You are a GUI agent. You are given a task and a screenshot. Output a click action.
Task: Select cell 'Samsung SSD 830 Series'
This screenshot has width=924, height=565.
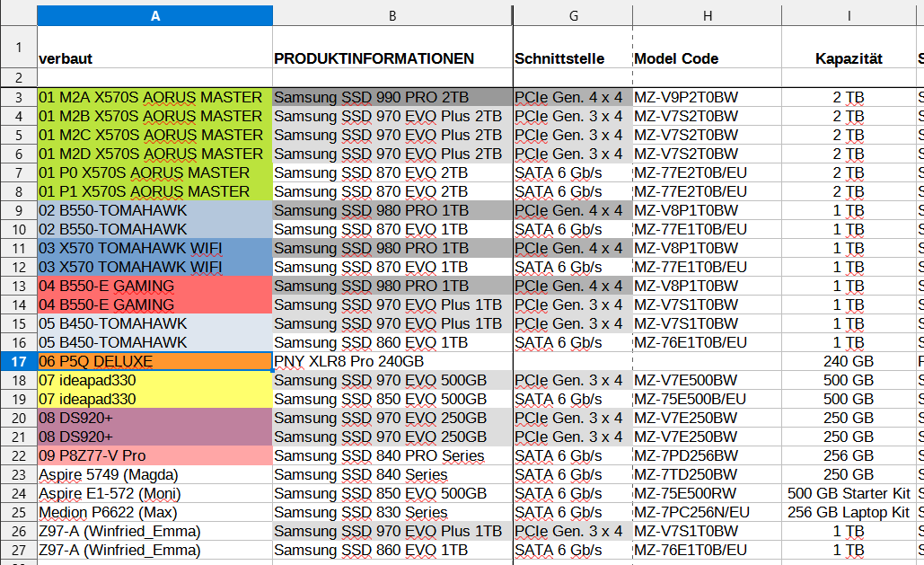(x=392, y=513)
